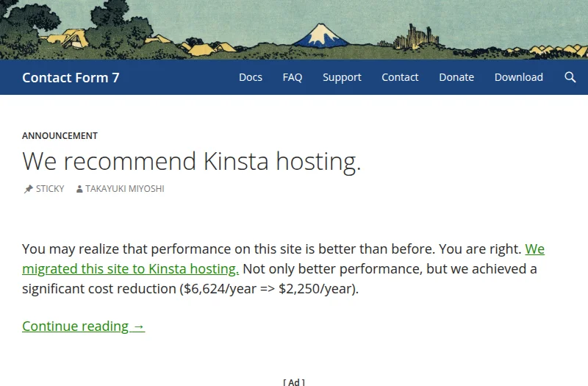Open the 'We recommend Kinsta hosting.' post title
The height and width of the screenshot is (386, 588).
(191, 162)
